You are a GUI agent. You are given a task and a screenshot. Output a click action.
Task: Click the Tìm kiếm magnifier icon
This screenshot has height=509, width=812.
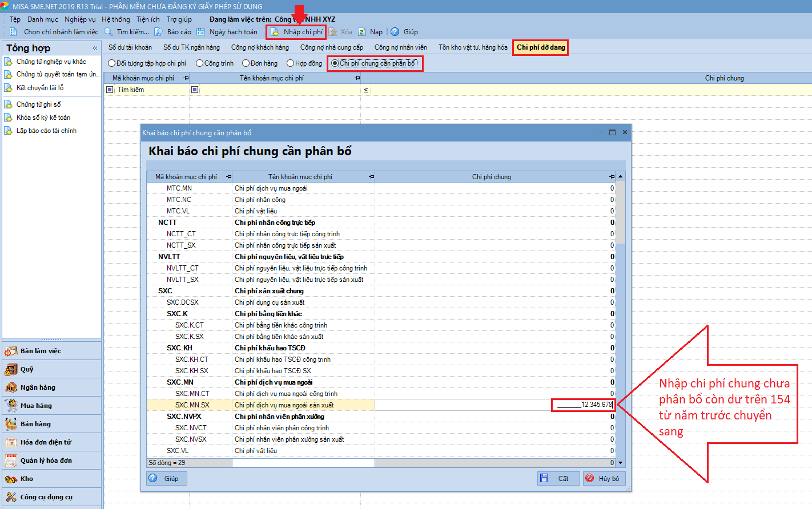(x=108, y=32)
